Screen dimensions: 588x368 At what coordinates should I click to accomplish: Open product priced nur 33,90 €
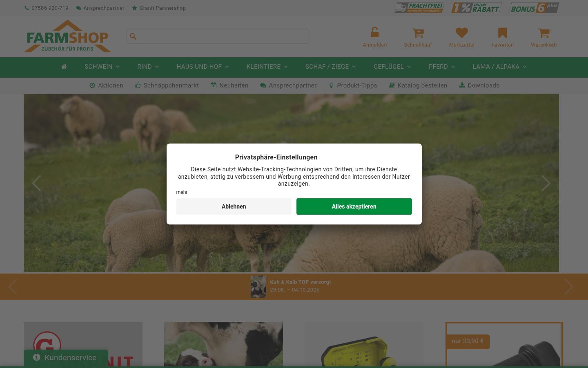(x=504, y=344)
